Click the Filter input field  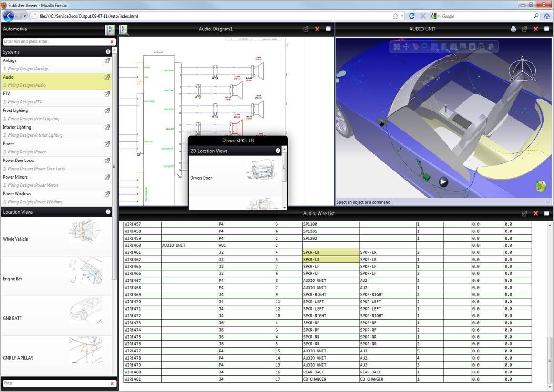tap(55, 383)
